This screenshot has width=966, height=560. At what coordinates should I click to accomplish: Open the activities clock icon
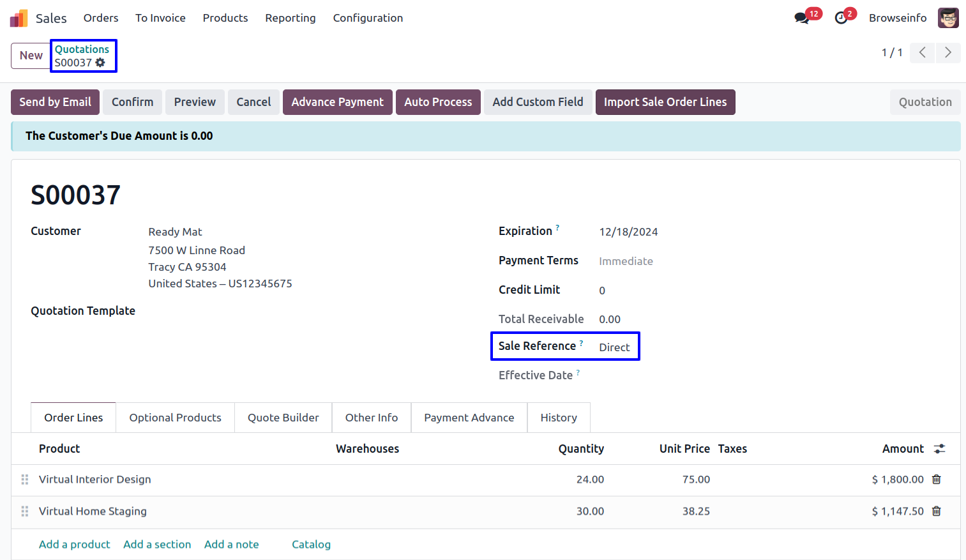[841, 18]
